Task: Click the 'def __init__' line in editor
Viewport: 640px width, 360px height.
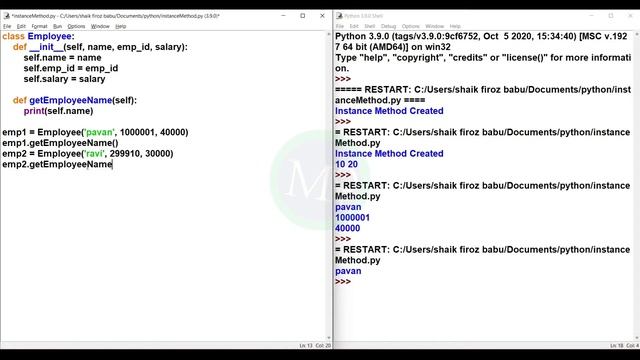Action: [100, 47]
